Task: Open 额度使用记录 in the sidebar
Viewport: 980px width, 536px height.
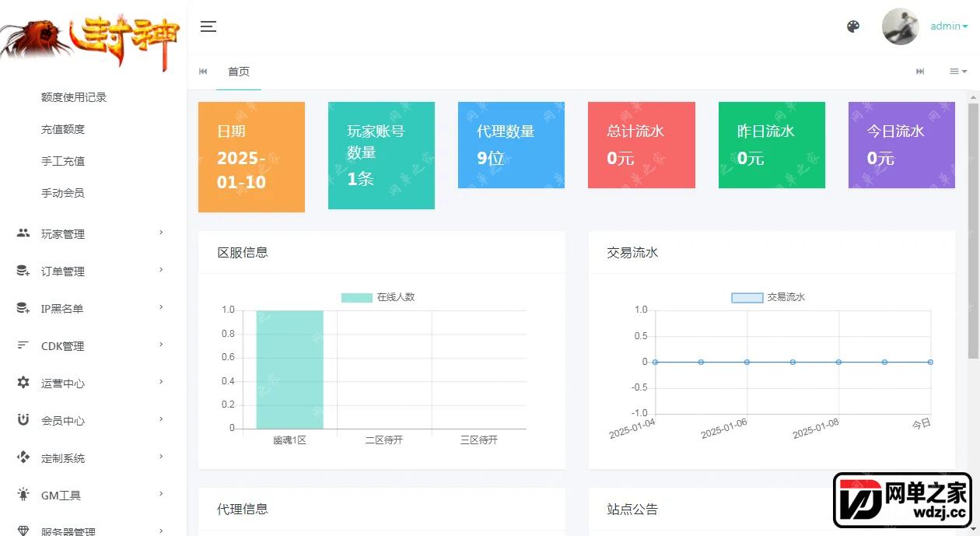Action: 74,97
